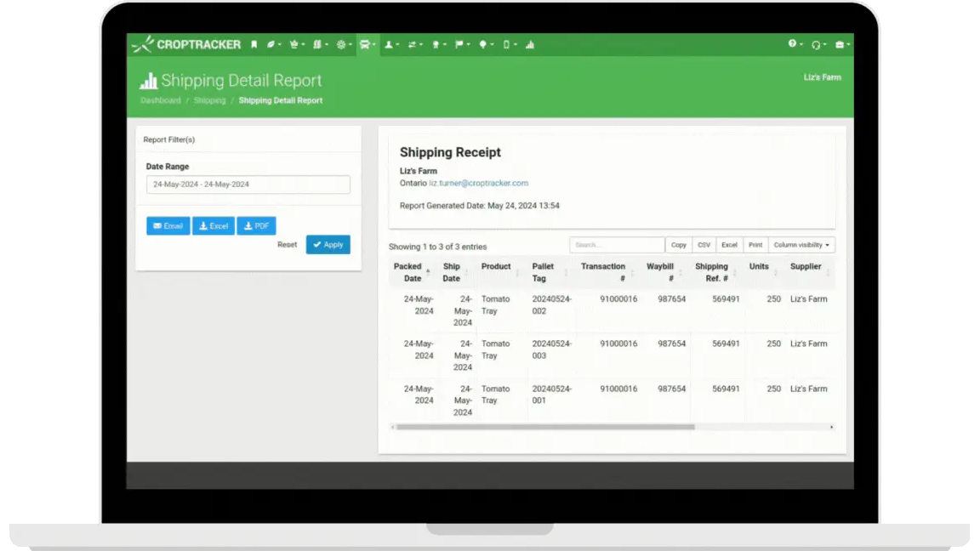Download report with PDF button
The width and height of the screenshot is (980, 551).
[x=256, y=225]
